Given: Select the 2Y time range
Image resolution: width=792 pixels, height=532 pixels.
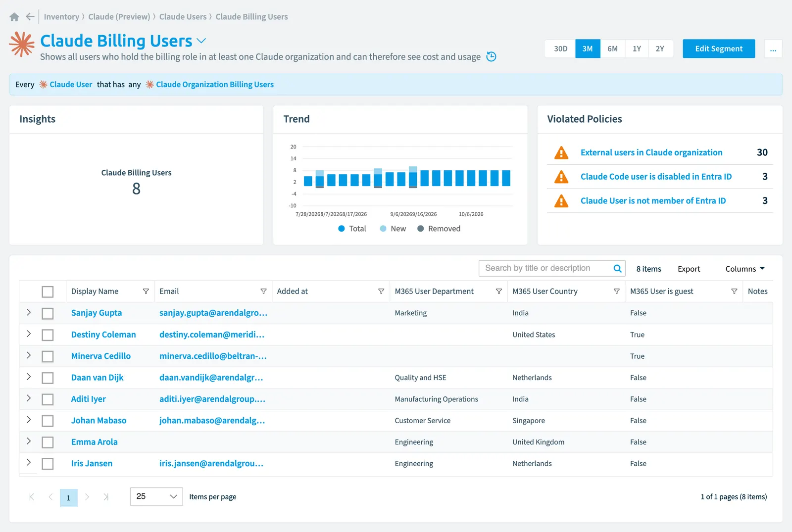Looking at the screenshot, I should point(660,48).
